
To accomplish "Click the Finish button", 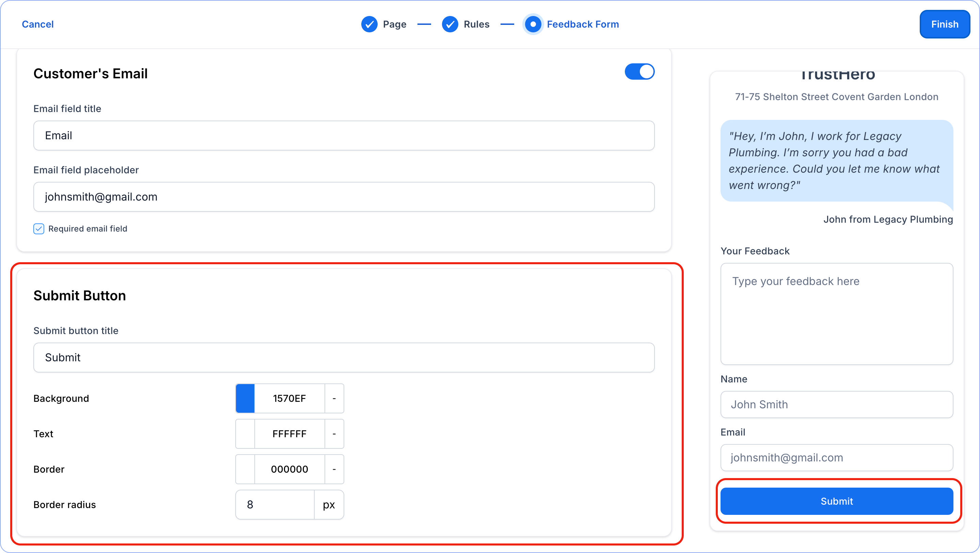I will click(x=944, y=24).
